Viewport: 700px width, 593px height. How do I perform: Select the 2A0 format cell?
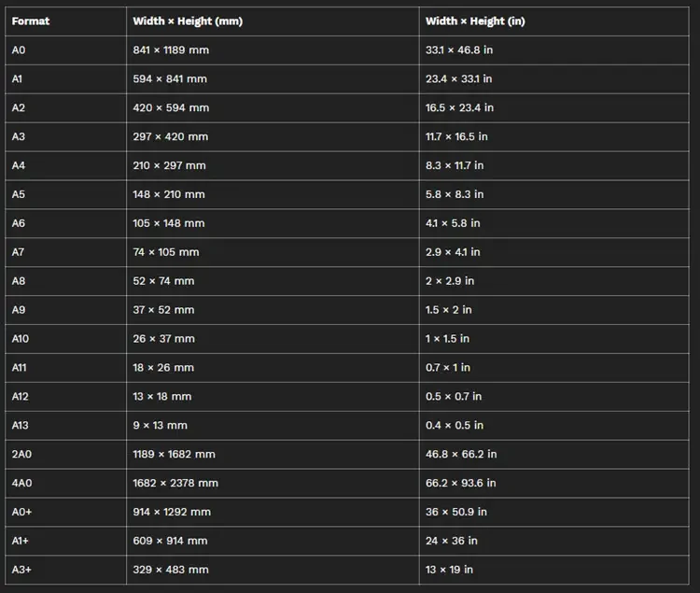pyautogui.click(x=21, y=454)
